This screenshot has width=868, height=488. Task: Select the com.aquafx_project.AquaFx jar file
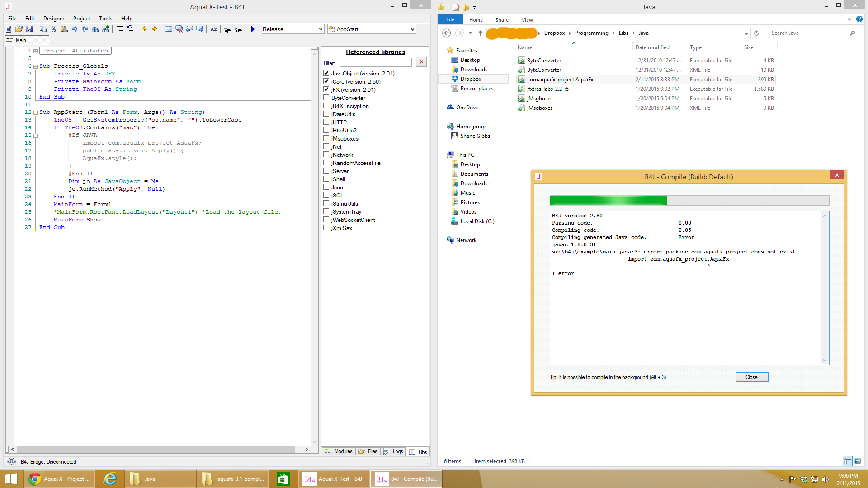(560, 80)
